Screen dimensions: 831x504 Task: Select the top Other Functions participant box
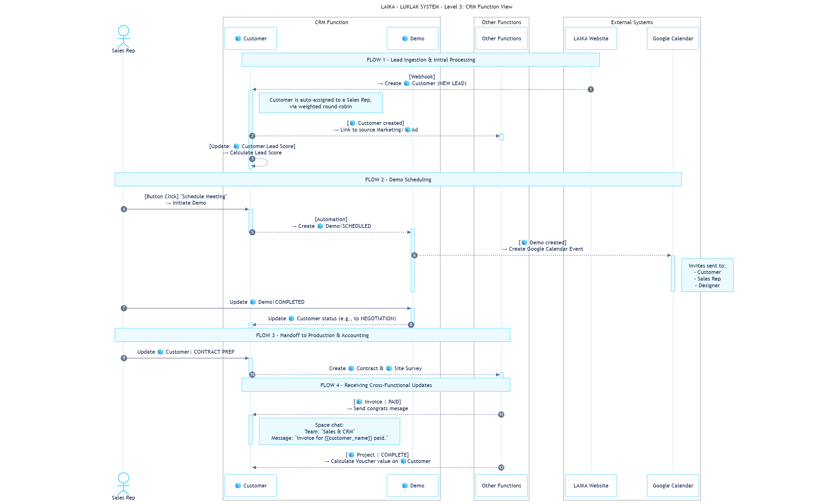click(x=502, y=38)
